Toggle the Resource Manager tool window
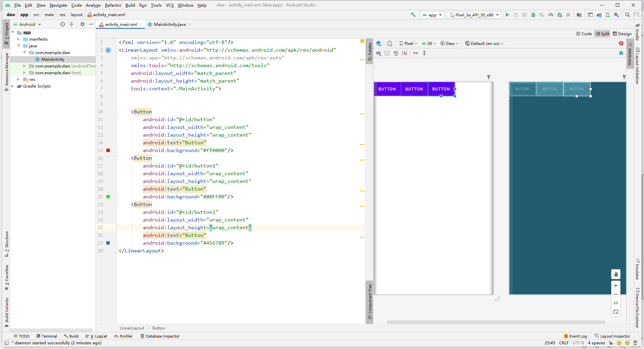 pyautogui.click(x=6, y=71)
